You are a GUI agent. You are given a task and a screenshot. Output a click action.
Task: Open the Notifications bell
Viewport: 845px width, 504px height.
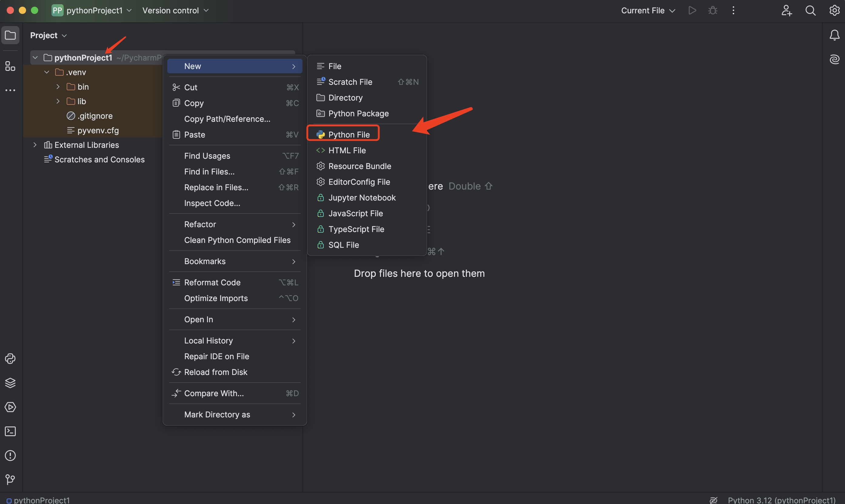[834, 35]
